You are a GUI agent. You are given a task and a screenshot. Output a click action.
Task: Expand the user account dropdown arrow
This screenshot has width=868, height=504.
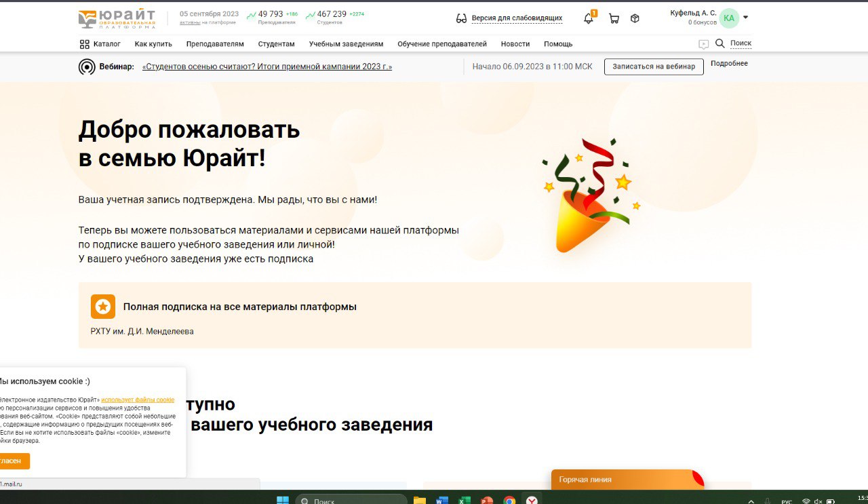click(746, 18)
